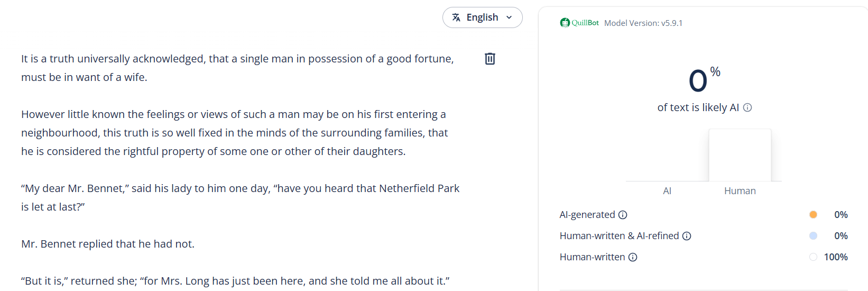Delete the text with trash icon
Viewport: 868px width, 291px height.
[x=490, y=59]
